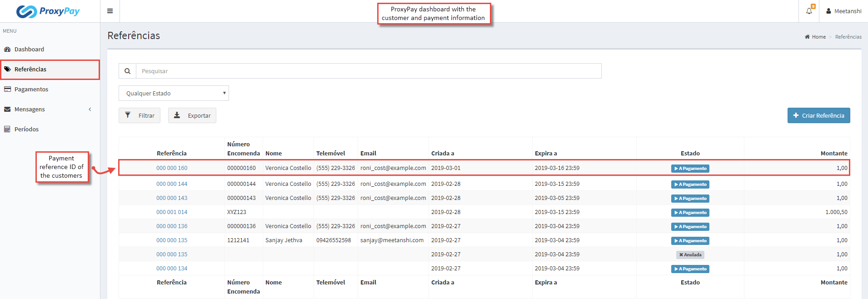Click order number 1212141
Viewport: 868px width, 299px height.
click(x=238, y=240)
